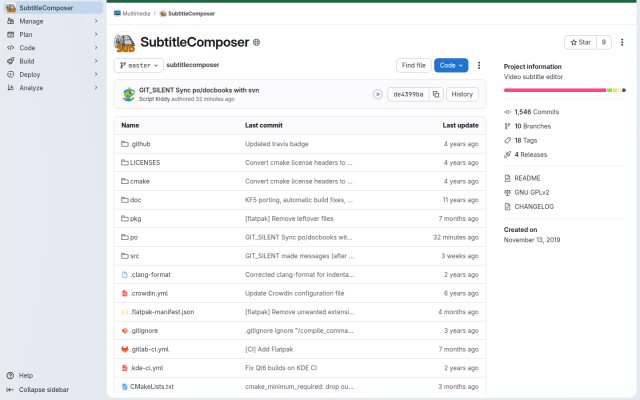The image size is (640, 400).
Task: Open the GIT_SILENT Sync latest commit
Action: (x=199, y=90)
